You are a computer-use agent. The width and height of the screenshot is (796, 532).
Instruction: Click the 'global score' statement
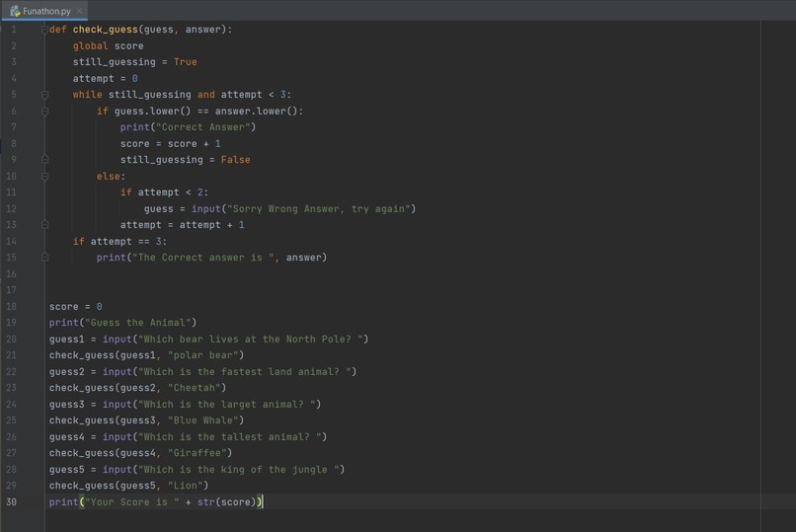coord(108,46)
